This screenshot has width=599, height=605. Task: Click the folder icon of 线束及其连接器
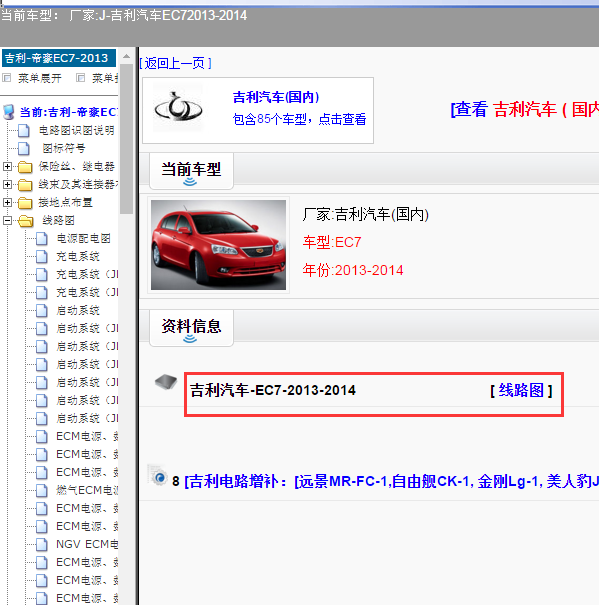[x=25, y=185]
